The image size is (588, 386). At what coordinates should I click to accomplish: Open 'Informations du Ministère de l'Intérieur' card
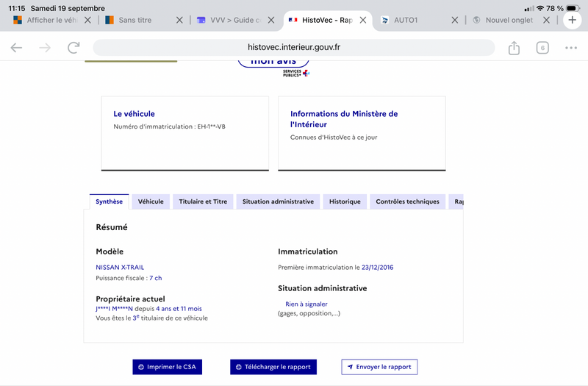[x=362, y=133]
